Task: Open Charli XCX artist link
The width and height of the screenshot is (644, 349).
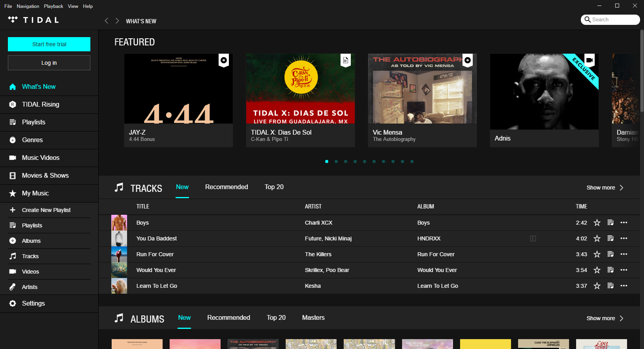Action: [x=318, y=223]
